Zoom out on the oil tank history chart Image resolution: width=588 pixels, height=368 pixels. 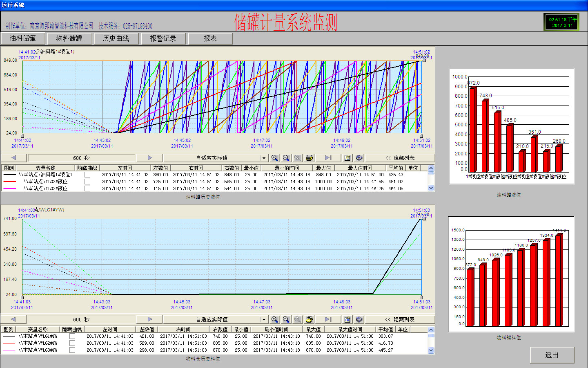[286, 158]
